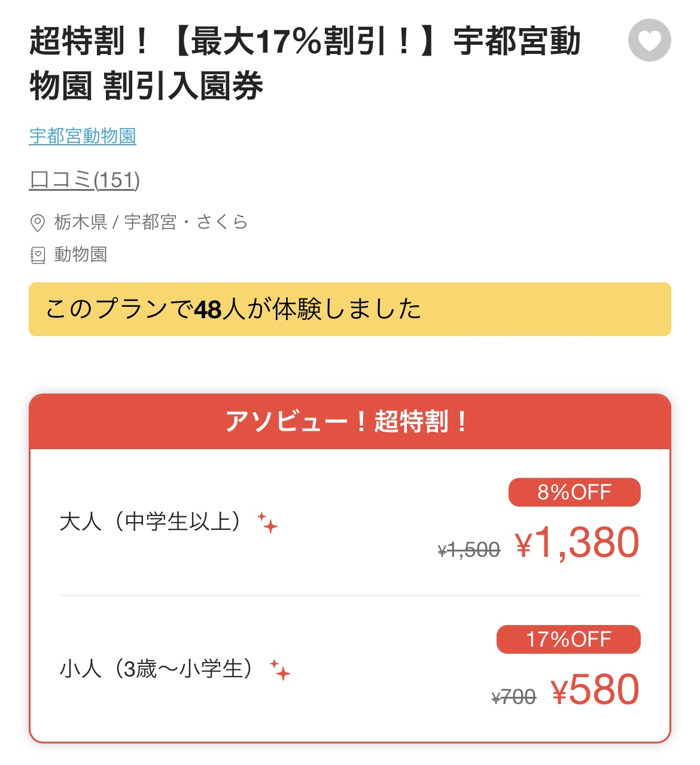Click the sparkle icon beside 小人 label
This screenshot has width=700, height=765.
279,669
